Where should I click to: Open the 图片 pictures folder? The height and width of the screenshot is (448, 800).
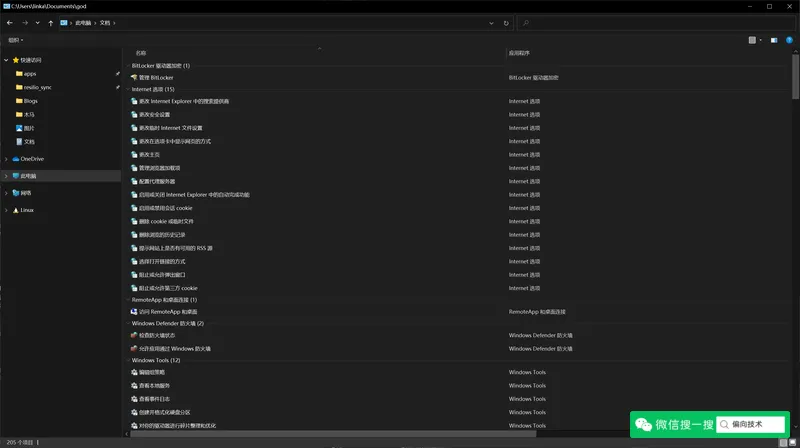[x=25, y=128]
